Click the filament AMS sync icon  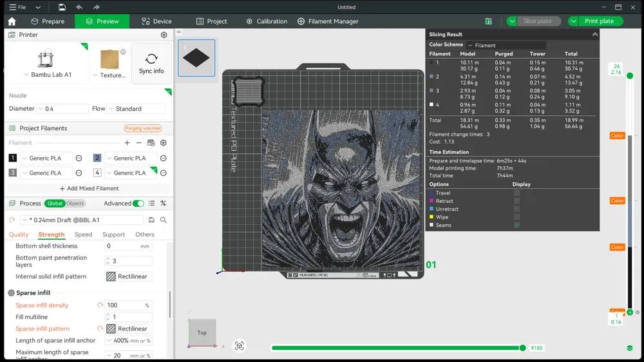click(x=151, y=142)
